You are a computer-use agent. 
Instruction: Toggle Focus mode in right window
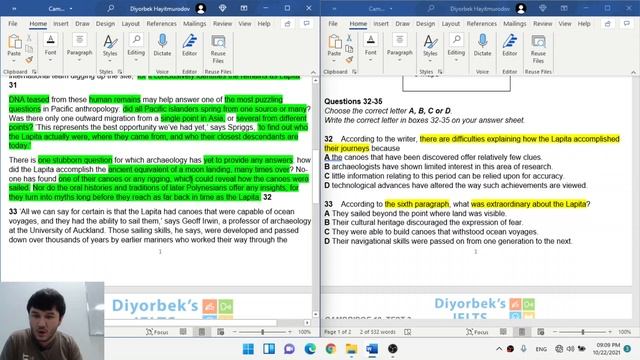(x=477, y=332)
